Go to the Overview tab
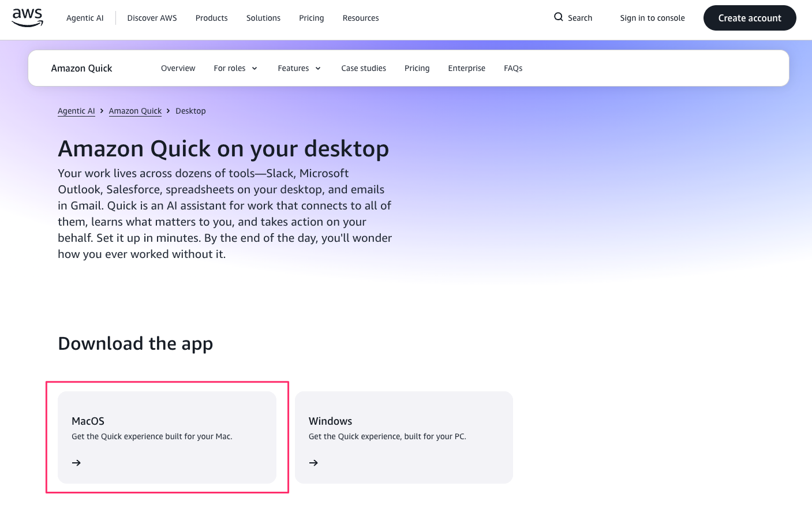This screenshot has width=812, height=505. (x=178, y=68)
